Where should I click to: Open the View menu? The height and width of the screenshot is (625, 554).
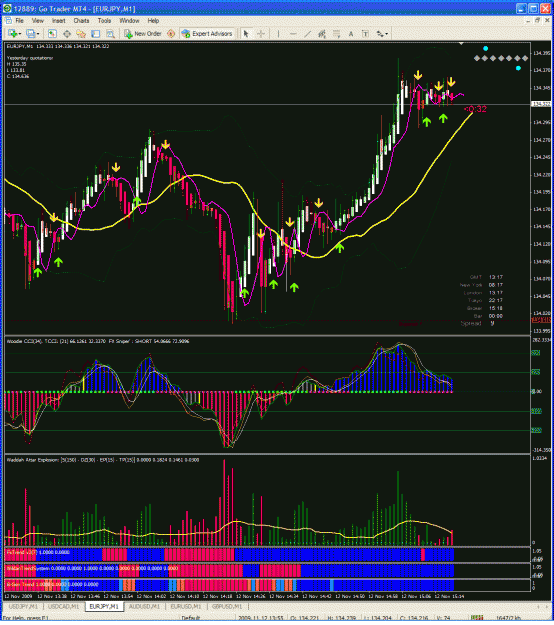[x=38, y=21]
